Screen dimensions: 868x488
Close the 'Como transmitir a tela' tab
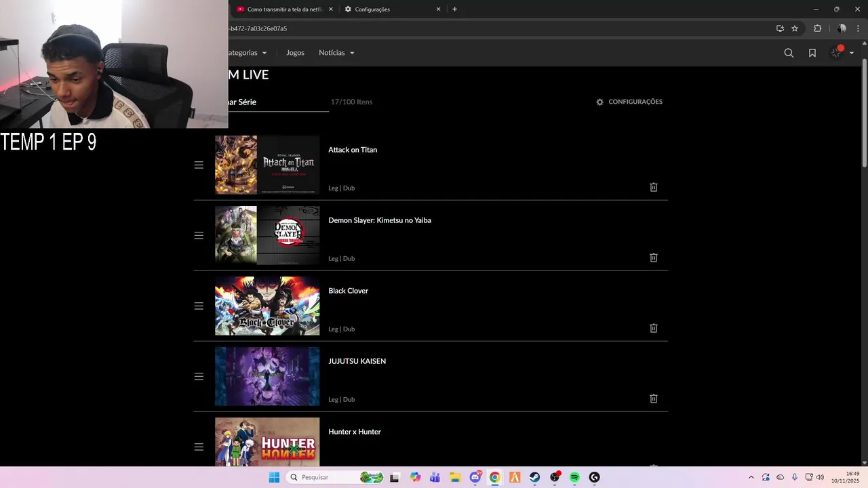point(331,9)
